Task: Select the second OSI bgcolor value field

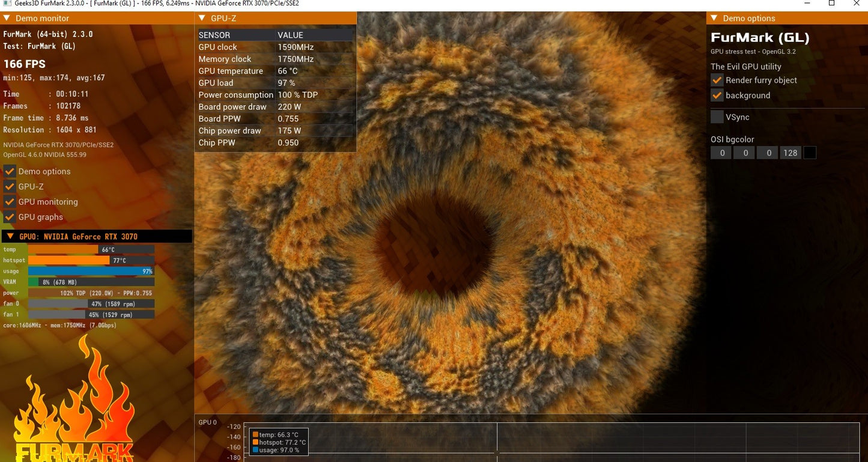Action: pos(744,153)
